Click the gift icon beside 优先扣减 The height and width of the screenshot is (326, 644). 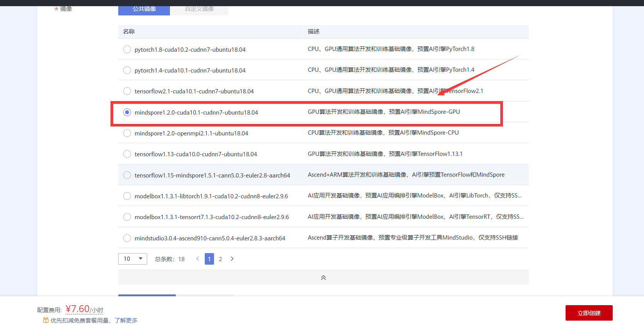click(46, 320)
